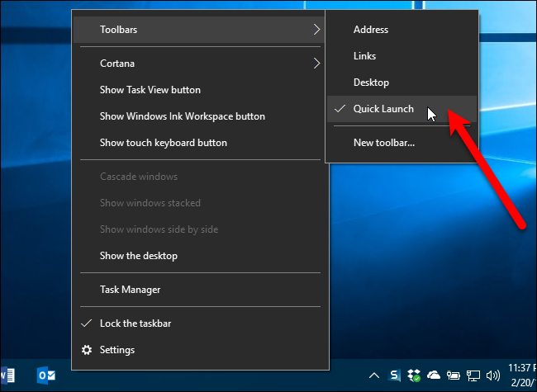Click the taskbar clock
Viewport: 537px width, 392px height.
[x=522, y=375]
